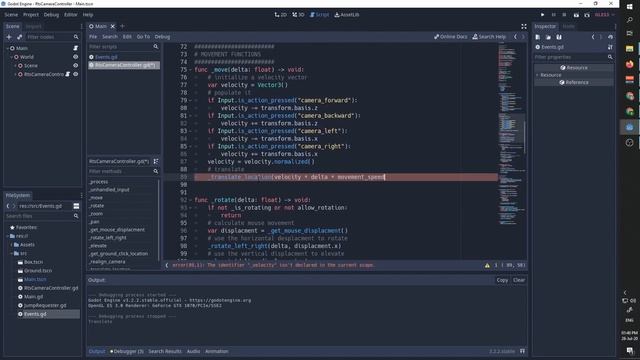Select RtsCameraController.gd in the script list
The height and width of the screenshot is (360, 640).
pos(124,65)
